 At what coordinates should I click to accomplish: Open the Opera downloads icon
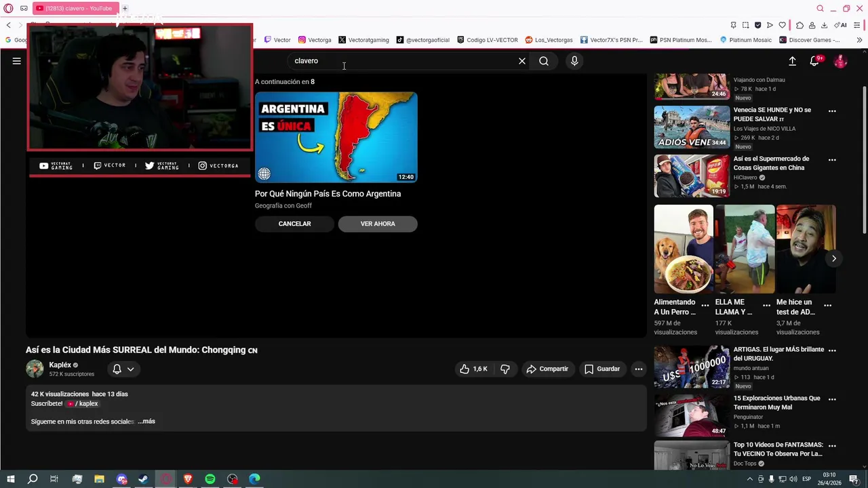[x=824, y=25]
